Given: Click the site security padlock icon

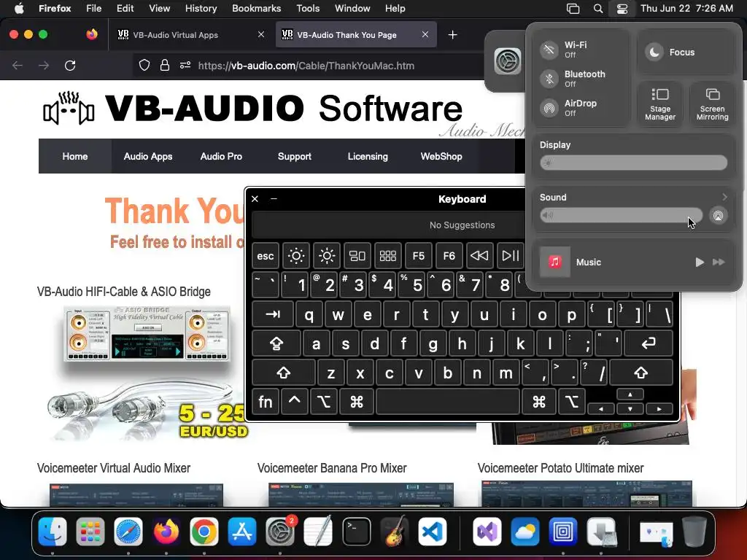Looking at the screenshot, I should pyautogui.click(x=164, y=65).
